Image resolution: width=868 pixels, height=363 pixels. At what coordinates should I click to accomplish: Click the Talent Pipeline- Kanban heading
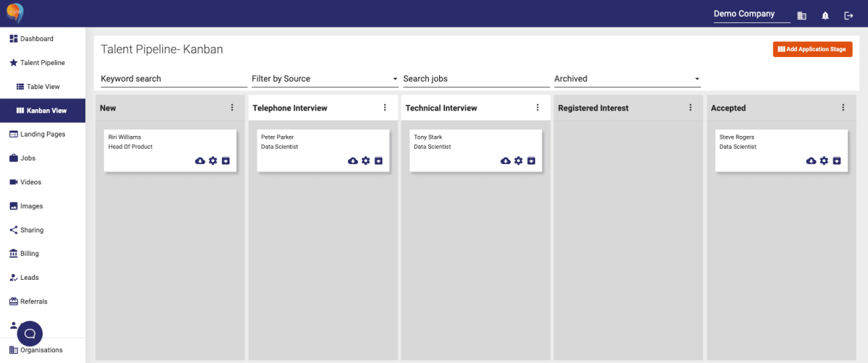coord(162,50)
